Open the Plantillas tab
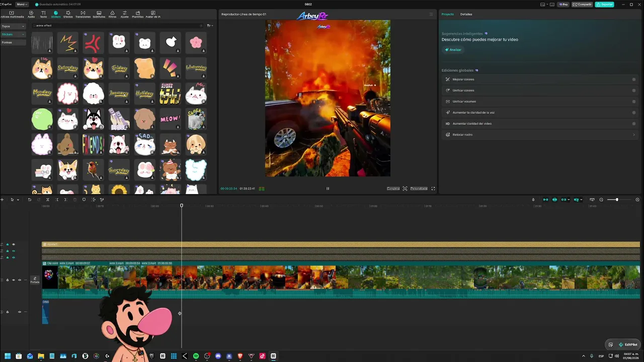This screenshot has height=362, width=644. (138, 14)
